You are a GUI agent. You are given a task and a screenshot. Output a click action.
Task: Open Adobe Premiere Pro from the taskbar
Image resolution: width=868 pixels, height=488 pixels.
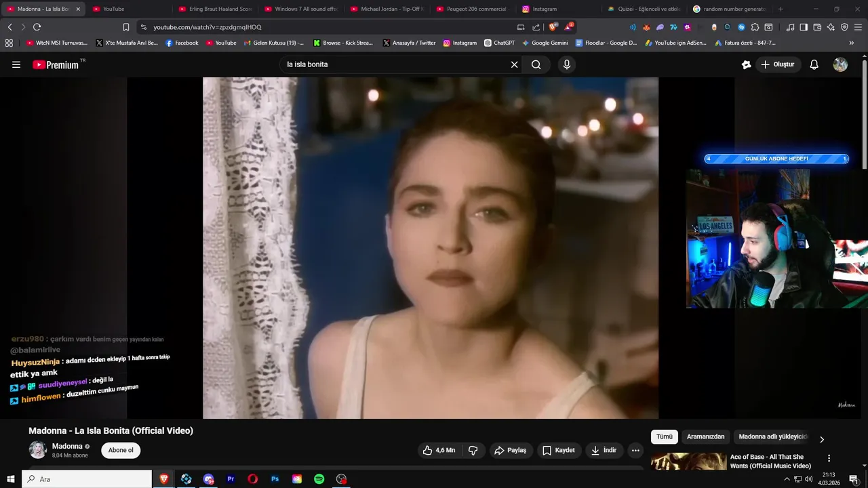(231, 479)
